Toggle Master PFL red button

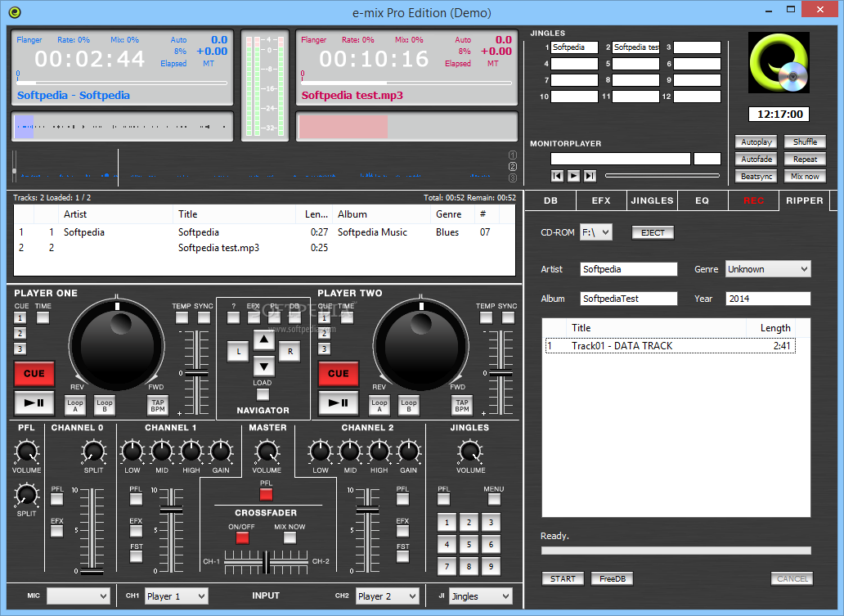pos(266,494)
